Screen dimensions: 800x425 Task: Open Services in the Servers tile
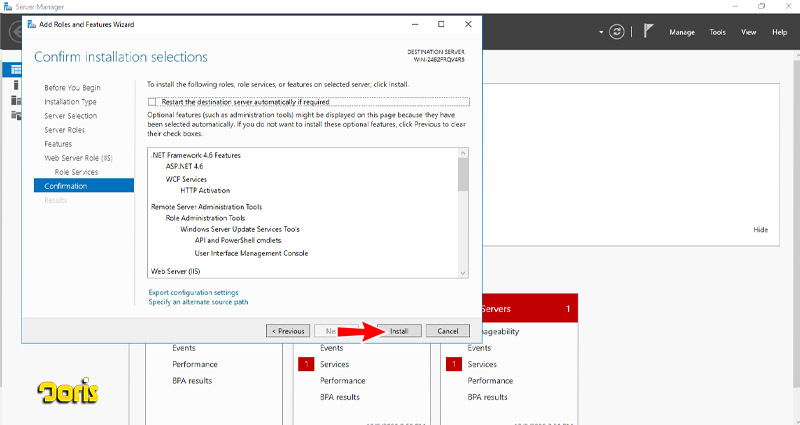[x=482, y=364]
